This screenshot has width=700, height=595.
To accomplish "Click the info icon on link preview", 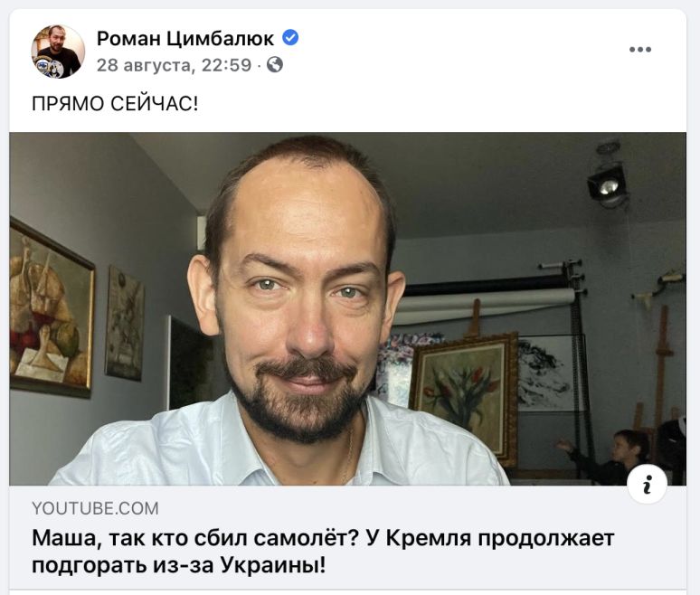I will 648,484.
